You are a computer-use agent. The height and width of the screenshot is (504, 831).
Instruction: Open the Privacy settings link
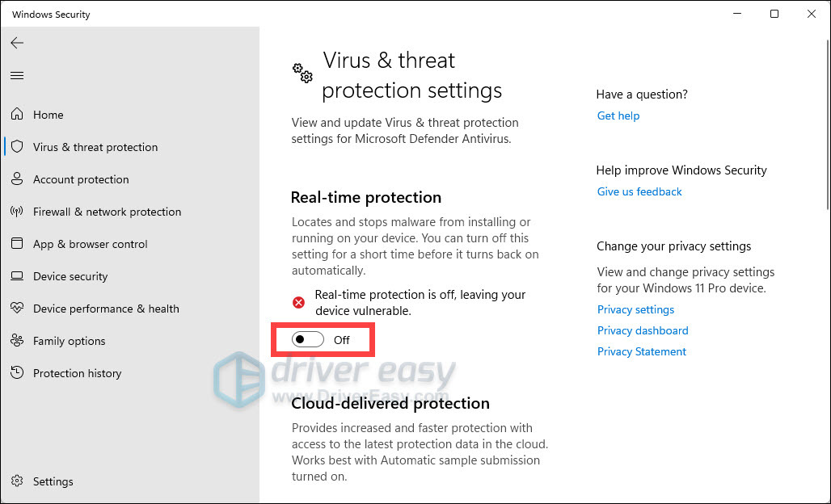point(635,309)
